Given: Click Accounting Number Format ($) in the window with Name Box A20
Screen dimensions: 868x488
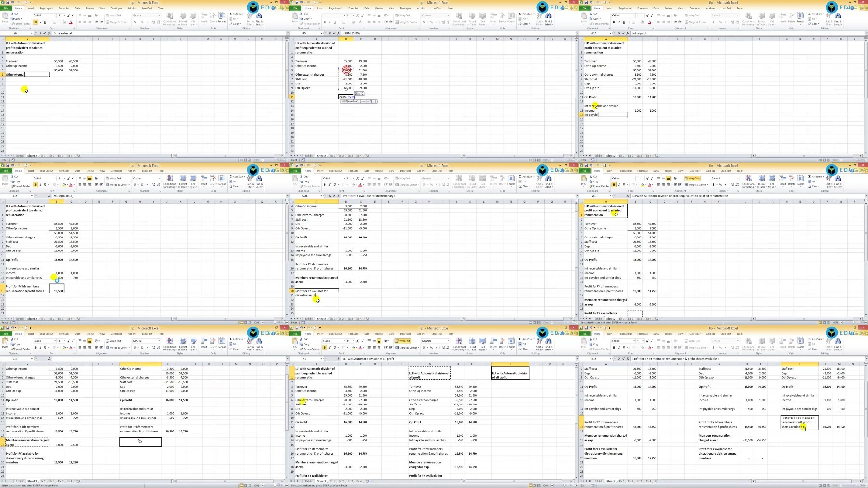Looking at the screenshot, I should (424, 185).
